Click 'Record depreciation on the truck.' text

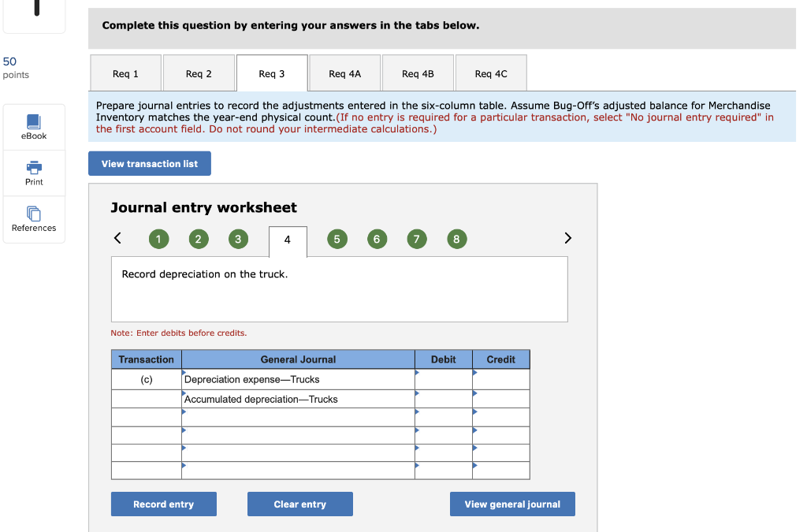pyautogui.click(x=205, y=274)
